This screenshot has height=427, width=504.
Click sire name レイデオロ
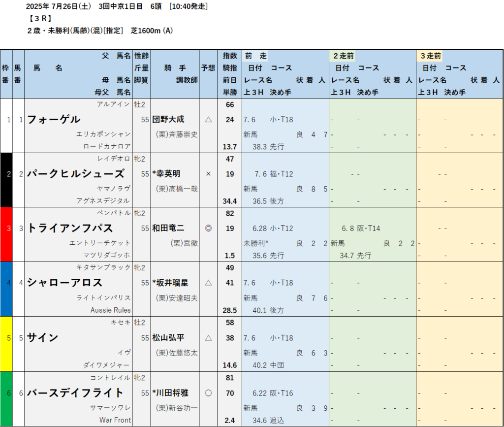click(x=114, y=159)
